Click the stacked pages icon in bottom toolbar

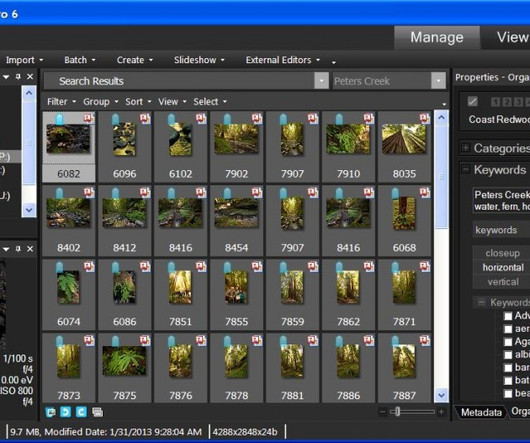(x=97, y=412)
